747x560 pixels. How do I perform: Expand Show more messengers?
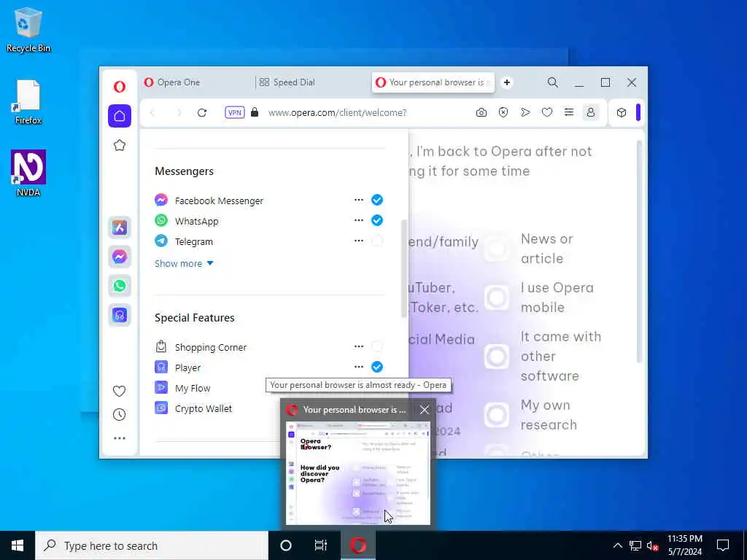[x=184, y=263]
